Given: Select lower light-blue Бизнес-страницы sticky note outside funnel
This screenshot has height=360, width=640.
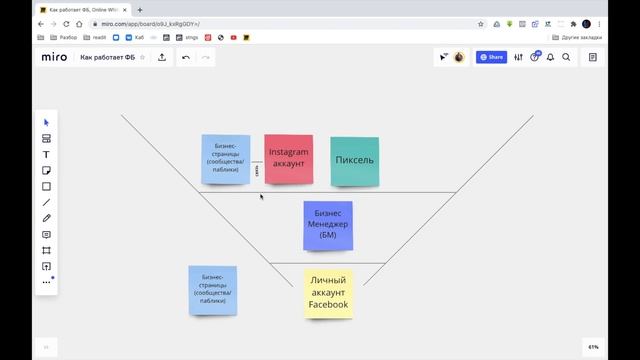Looking at the screenshot, I should click(x=213, y=290).
